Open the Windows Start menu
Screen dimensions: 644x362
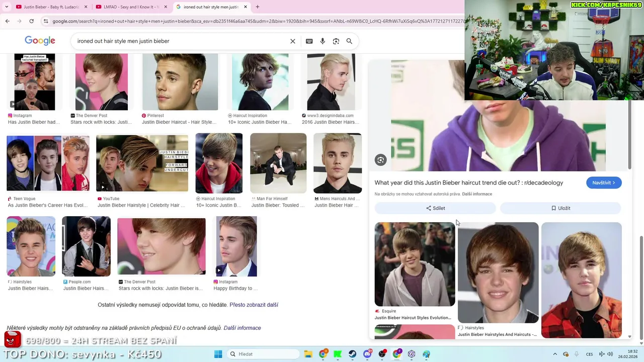point(218,354)
